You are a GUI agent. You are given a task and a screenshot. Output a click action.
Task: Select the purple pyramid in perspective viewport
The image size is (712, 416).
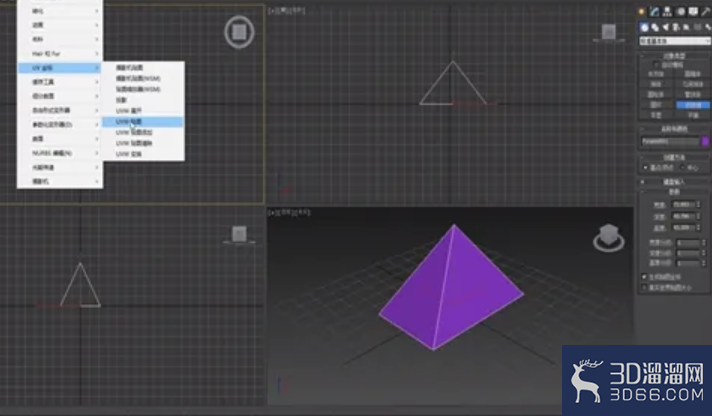452,291
